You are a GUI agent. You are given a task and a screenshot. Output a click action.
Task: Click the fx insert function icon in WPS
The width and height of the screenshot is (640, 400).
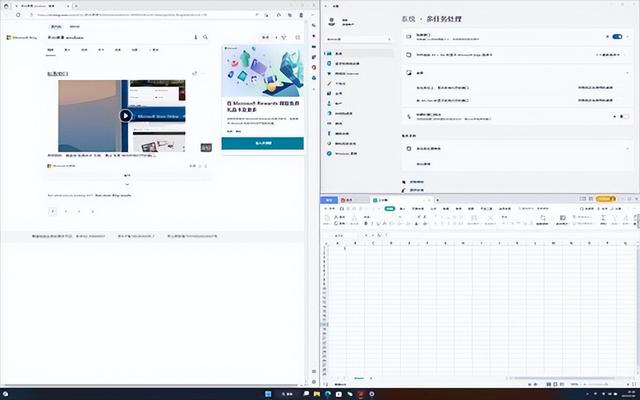(379, 235)
